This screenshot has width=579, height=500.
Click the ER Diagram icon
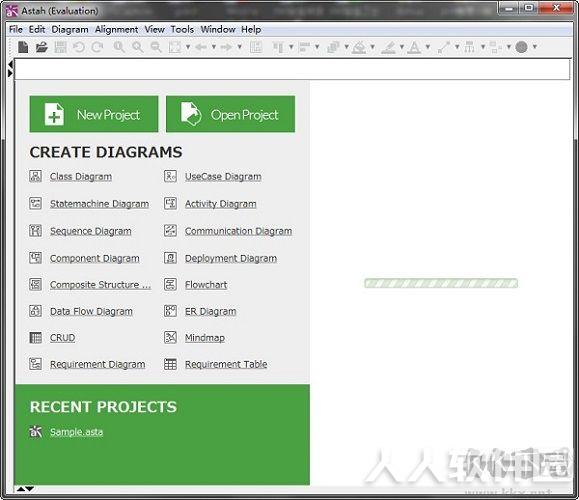tap(170, 311)
